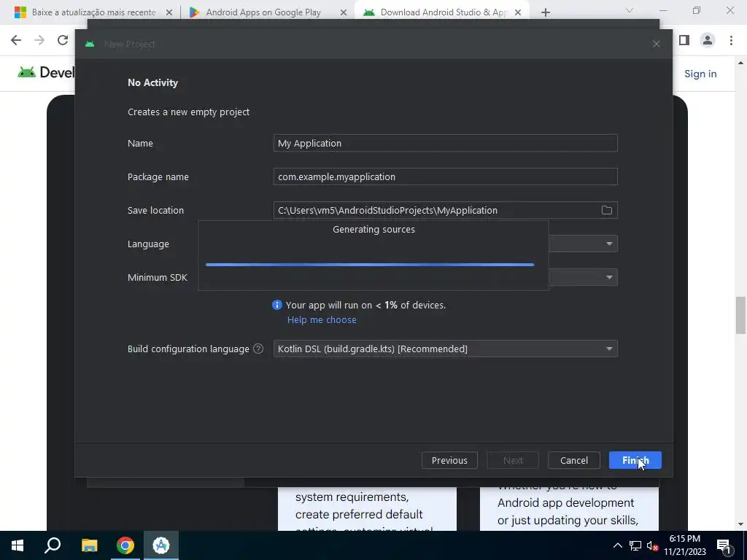Click the Chrome taskbar icon
Image resolution: width=747 pixels, height=560 pixels.
[125, 545]
